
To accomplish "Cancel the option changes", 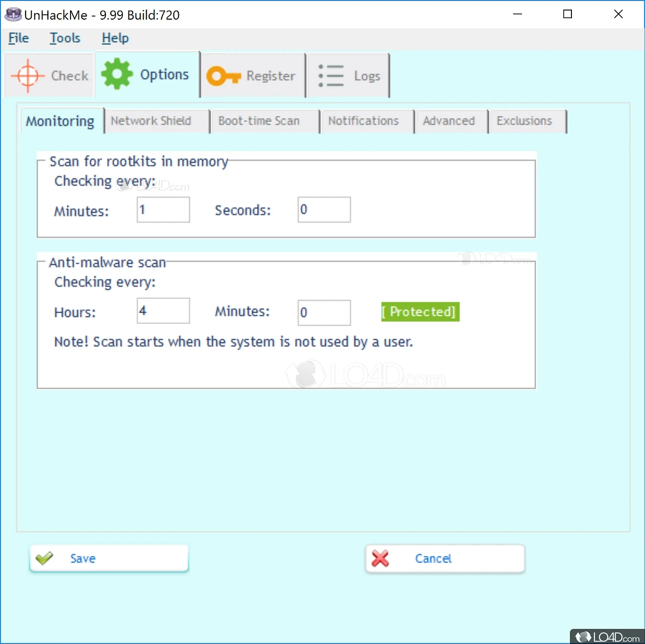I will coord(445,558).
